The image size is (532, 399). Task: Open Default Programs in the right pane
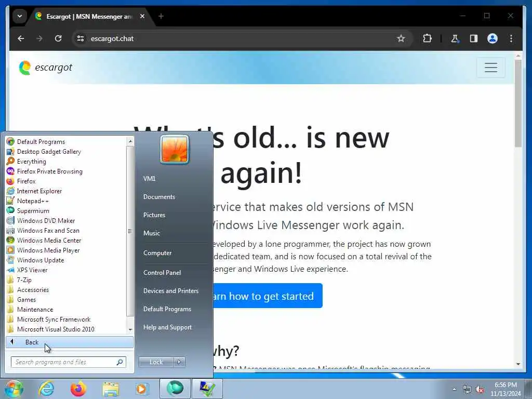click(x=167, y=309)
